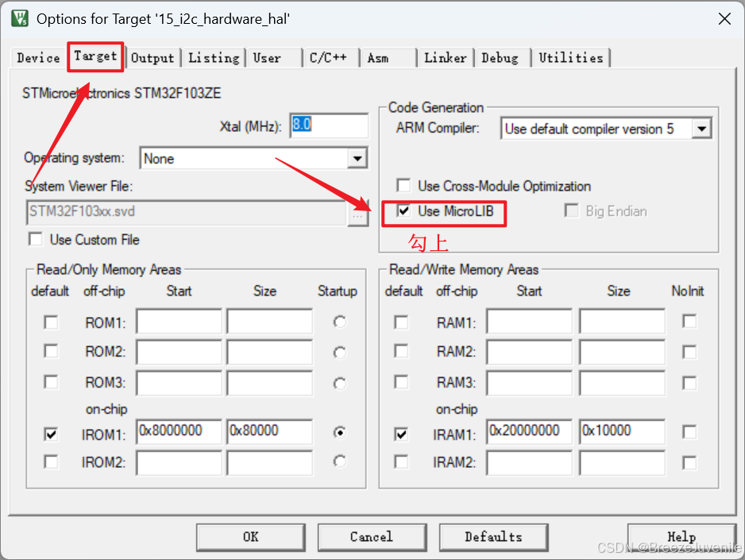Switch to the Debug tab
This screenshot has width=745, height=560.
[500, 58]
